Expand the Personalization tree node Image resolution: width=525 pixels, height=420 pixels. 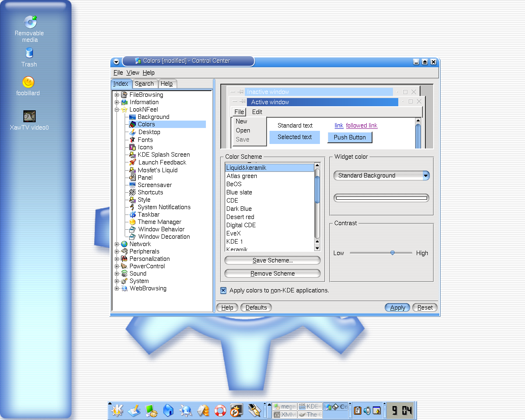click(116, 259)
